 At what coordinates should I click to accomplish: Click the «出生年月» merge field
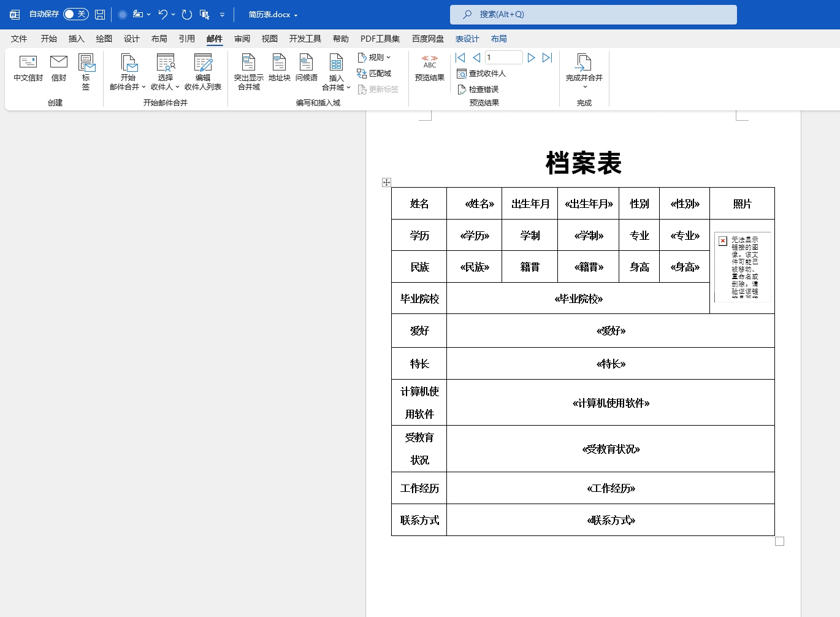[x=589, y=204]
